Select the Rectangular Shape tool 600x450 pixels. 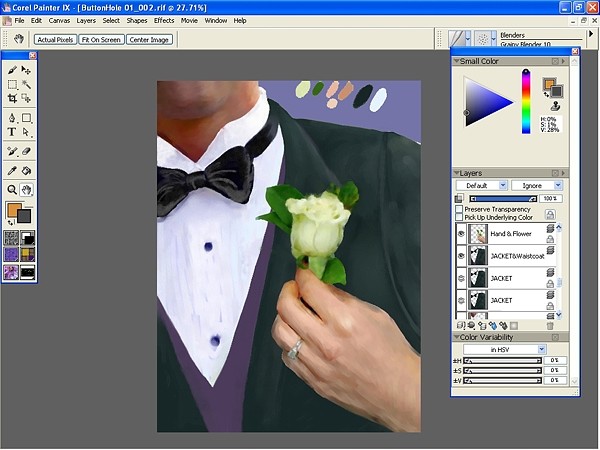[26, 117]
